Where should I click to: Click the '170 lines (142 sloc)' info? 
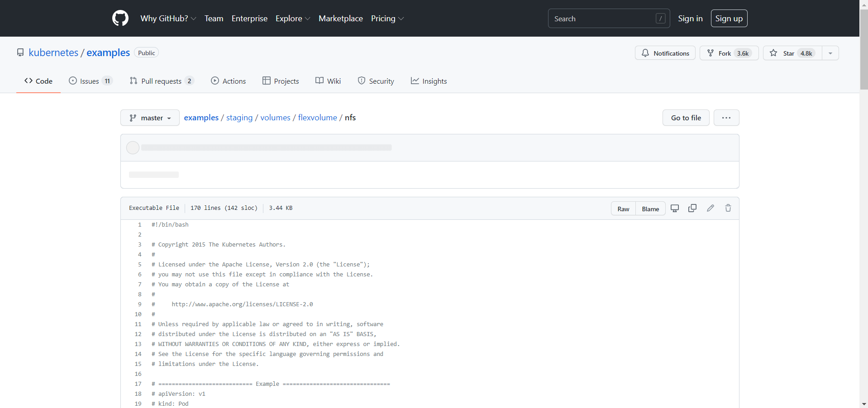click(x=224, y=208)
